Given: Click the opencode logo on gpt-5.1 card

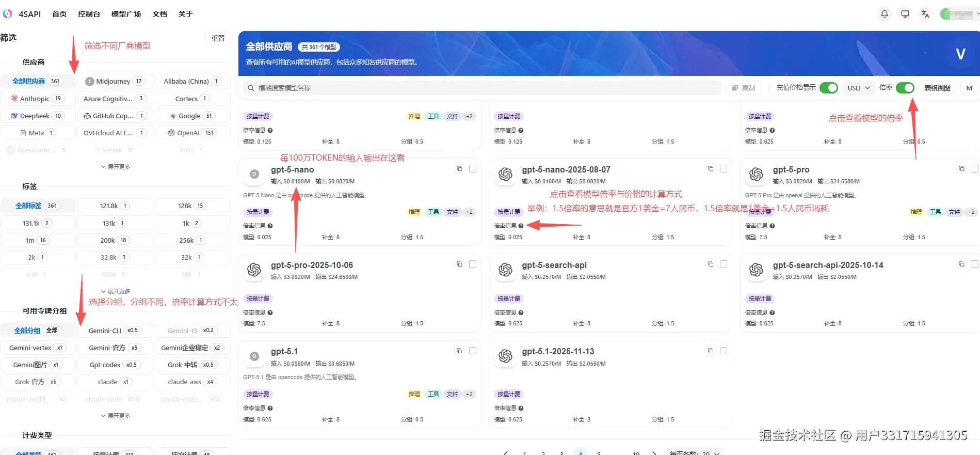Looking at the screenshot, I should point(254,356).
